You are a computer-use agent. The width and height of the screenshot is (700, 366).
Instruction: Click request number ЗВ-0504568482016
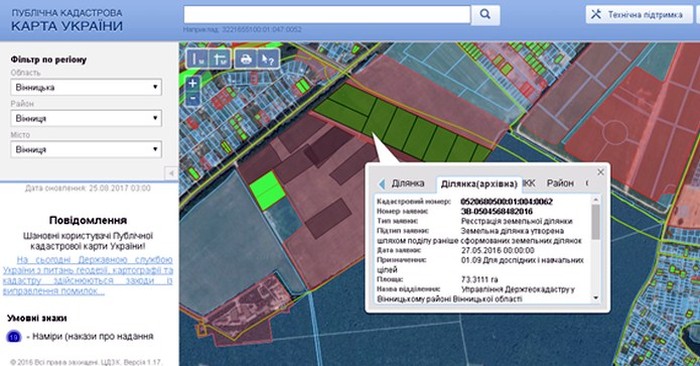[x=496, y=211]
